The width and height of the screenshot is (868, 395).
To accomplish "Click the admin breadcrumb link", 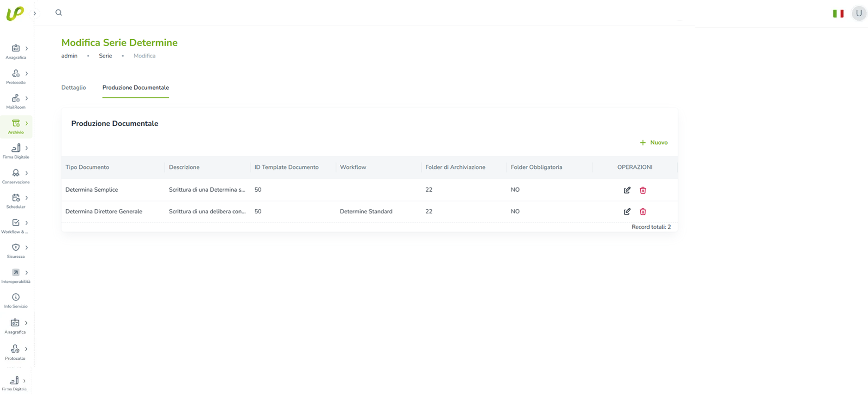I will click(x=69, y=56).
